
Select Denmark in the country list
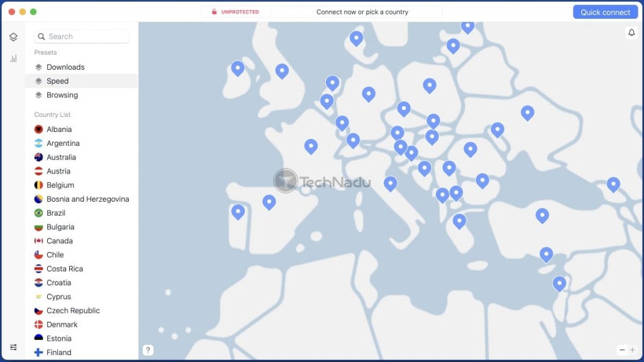(x=81, y=325)
